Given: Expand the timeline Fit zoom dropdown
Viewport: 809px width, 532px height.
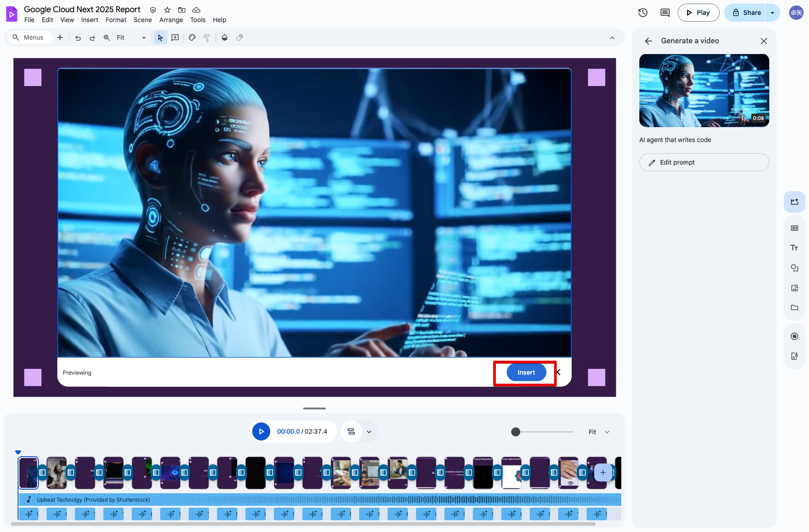Looking at the screenshot, I should pos(607,432).
